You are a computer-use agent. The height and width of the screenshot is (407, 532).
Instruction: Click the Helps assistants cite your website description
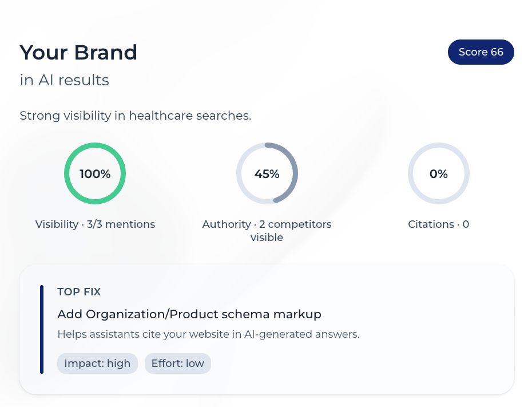(x=208, y=334)
